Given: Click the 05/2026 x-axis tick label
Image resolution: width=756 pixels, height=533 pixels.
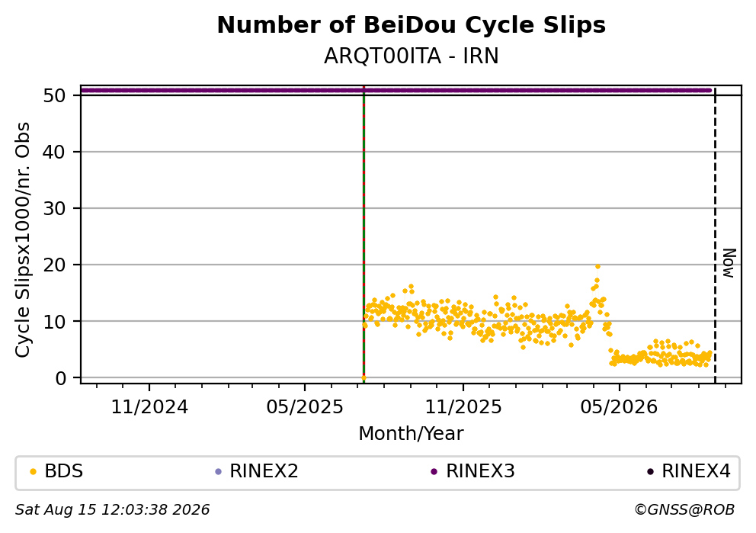Looking at the screenshot, I should [x=619, y=408].
